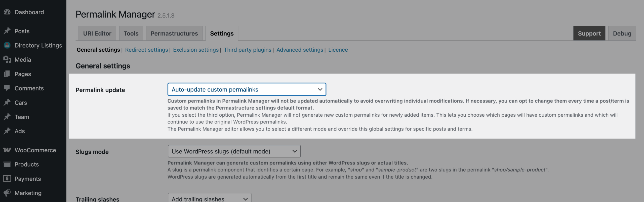
Task: Select the Settings tab
Action: pos(222,33)
